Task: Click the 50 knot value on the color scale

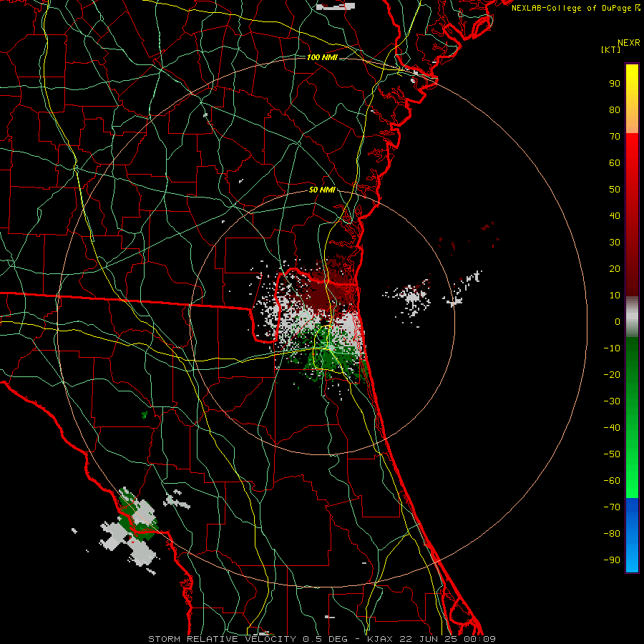Action: pos(615,190)
